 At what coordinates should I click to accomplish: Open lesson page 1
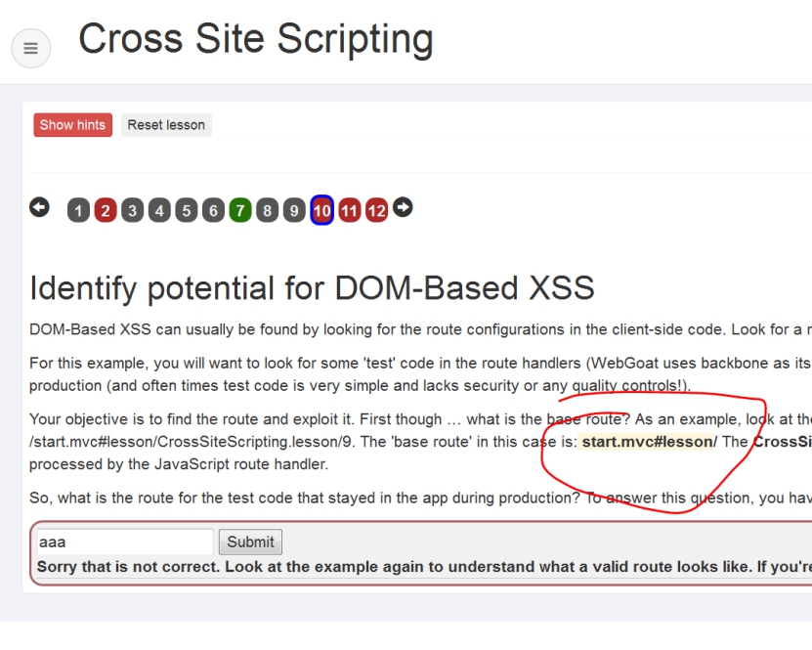coord(79,211)
